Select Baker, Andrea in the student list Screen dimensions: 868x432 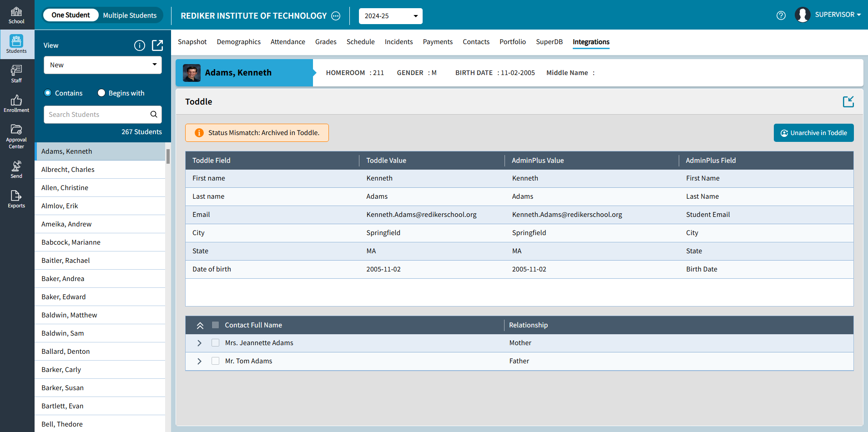coord(100,279)
